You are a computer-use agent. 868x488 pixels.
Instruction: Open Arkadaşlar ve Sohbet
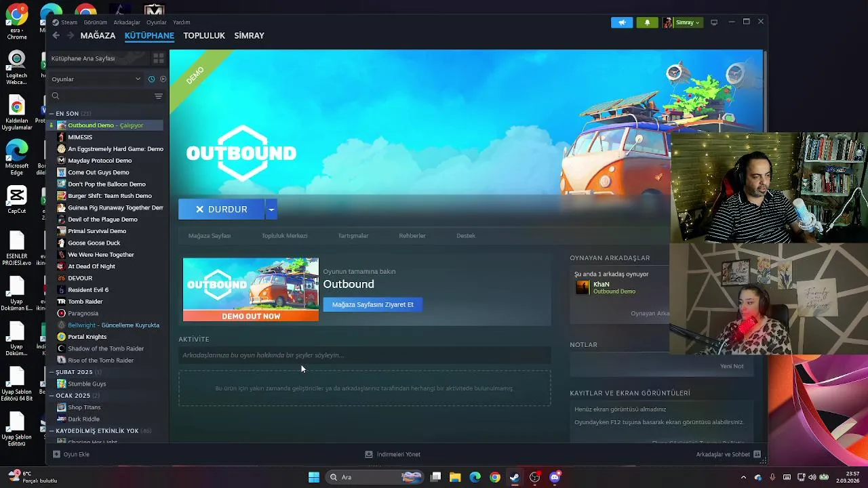click(728, 454)
